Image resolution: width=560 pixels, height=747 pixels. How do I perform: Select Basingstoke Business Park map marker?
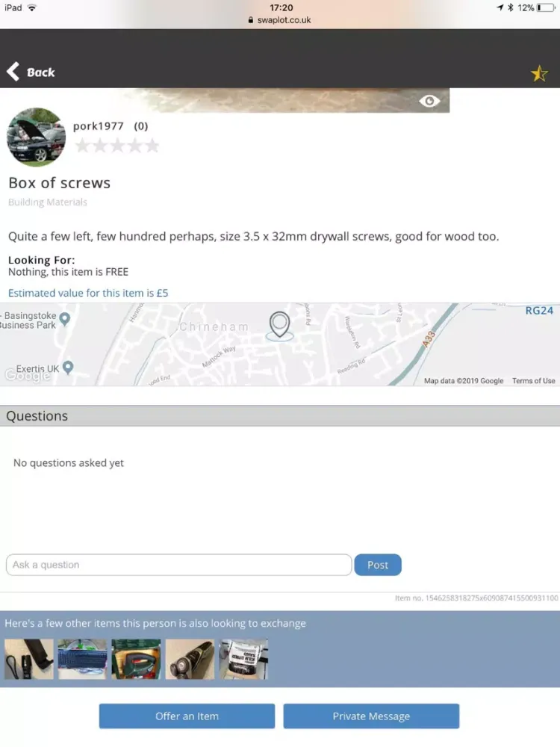pyautogui.click(x=65, y=319)
